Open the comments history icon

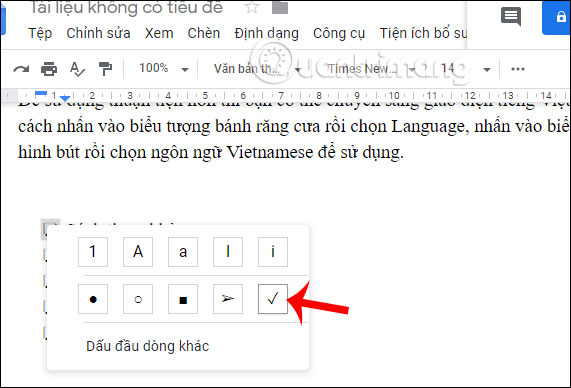tap(511, 17)
